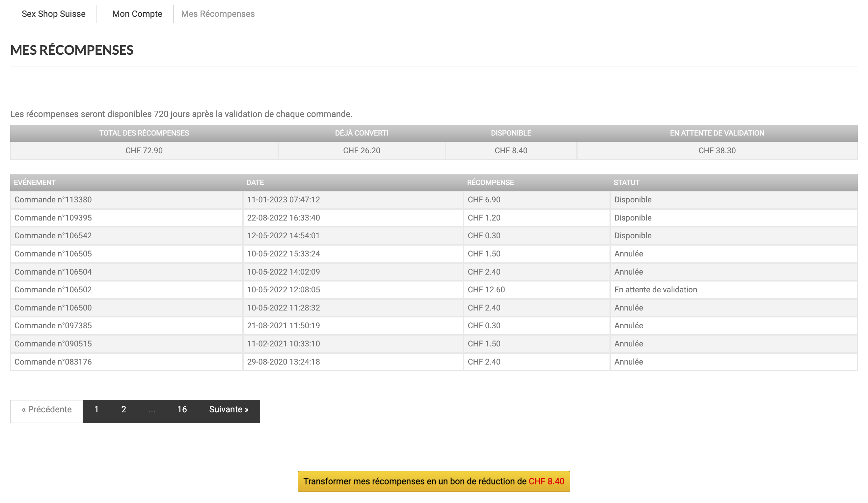Click the Mes Récompenses breadcrumb

click(218, 14)
